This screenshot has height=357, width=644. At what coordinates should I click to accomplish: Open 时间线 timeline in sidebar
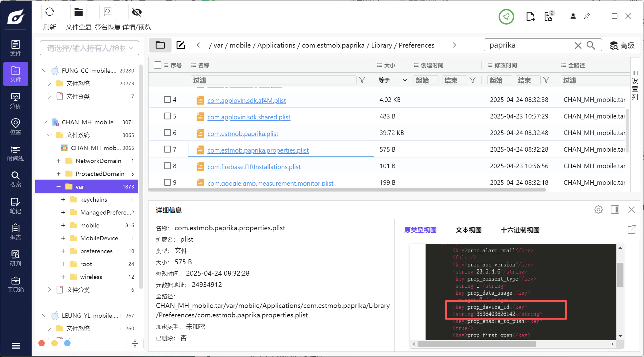15,153
